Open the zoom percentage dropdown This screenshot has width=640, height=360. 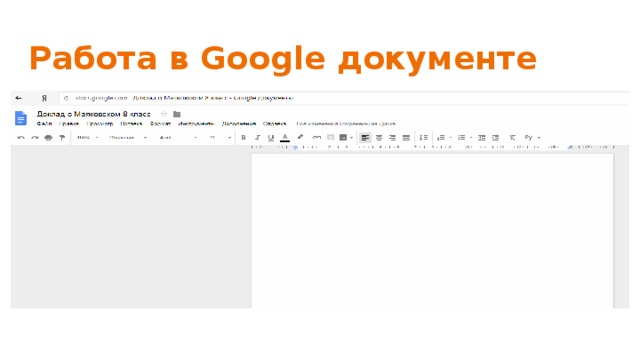coord(88,138)
